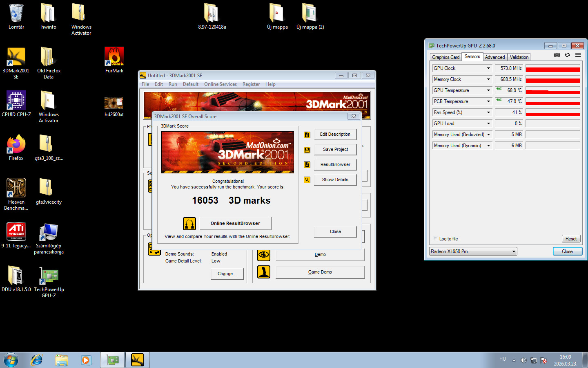
Task: Click the Edit Description button
Action: [x=335, y=135]
